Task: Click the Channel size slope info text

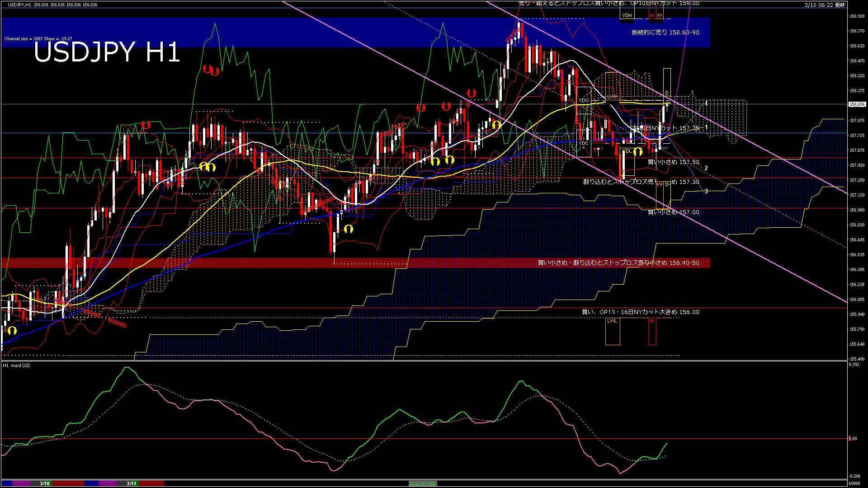Action: point(38,39)
